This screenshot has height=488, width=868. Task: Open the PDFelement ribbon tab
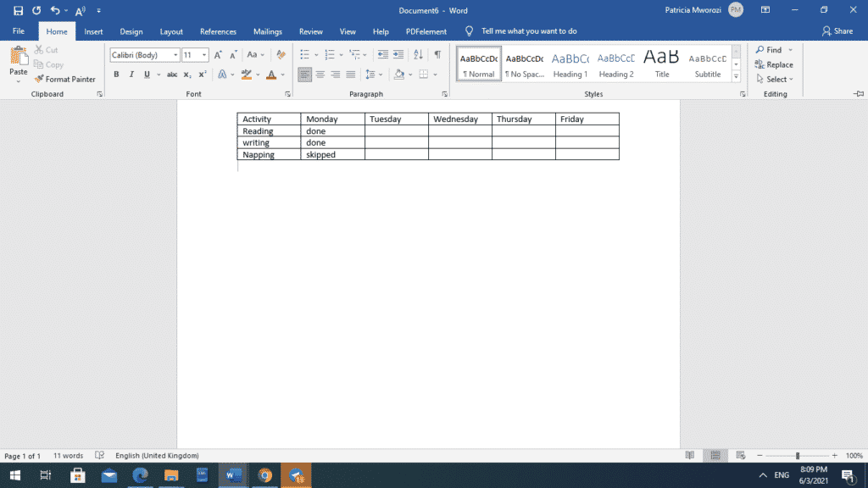(425, 31)
